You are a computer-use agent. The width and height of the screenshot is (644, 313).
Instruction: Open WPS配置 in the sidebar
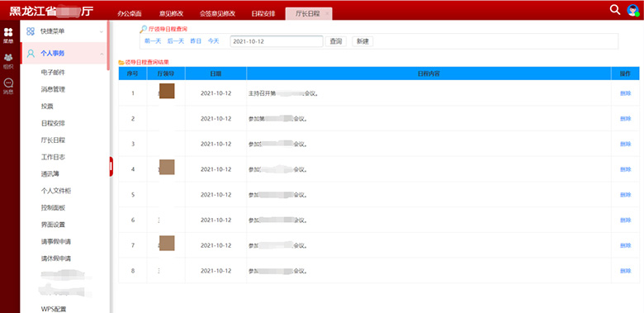(x=54, y=309)
